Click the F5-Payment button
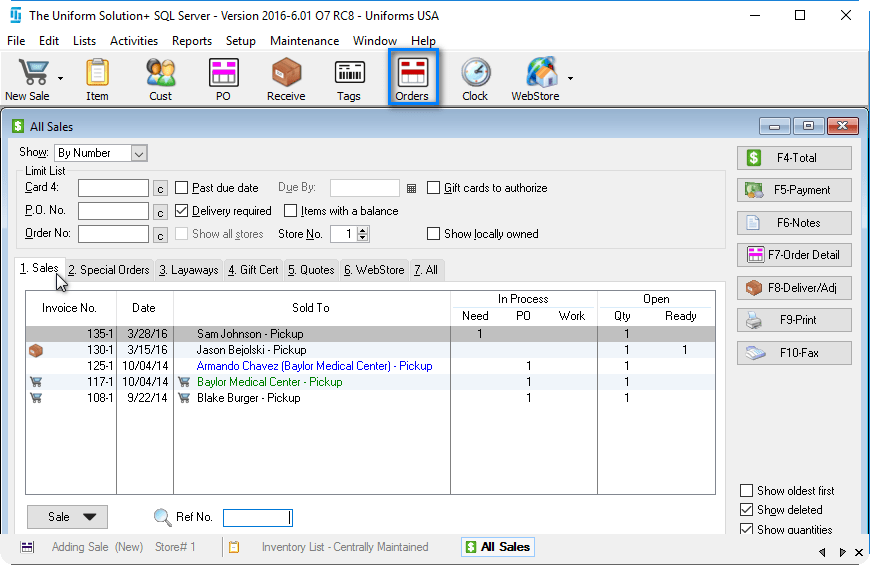870x565 pixels. click(794, 190)
